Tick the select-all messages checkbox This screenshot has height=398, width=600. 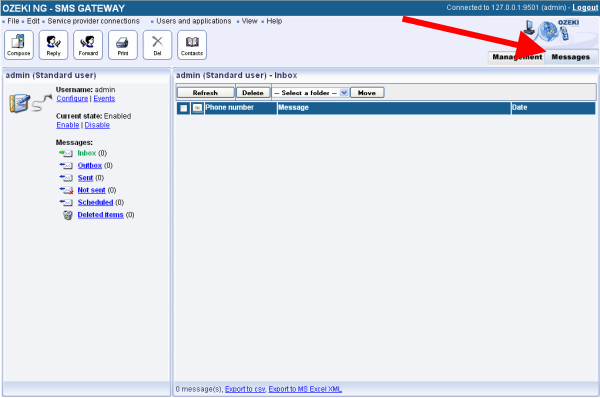pyautogui.click(x=184, y=108)
